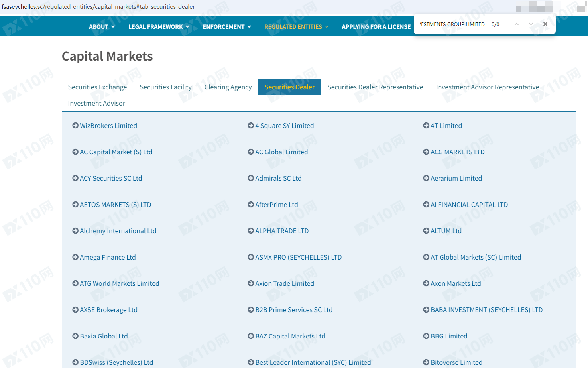
Task: Click the find-in-page search text field
Action: tap(452, 24)
